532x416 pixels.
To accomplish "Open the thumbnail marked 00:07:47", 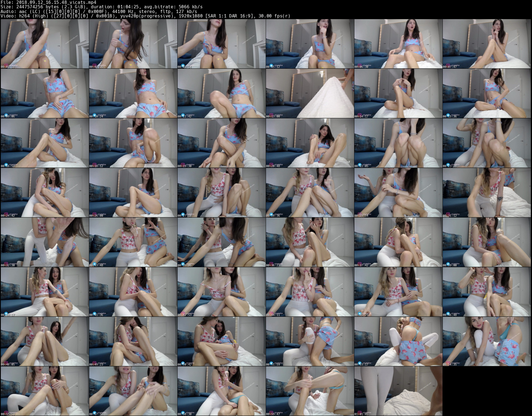I will tap(487, 44).
